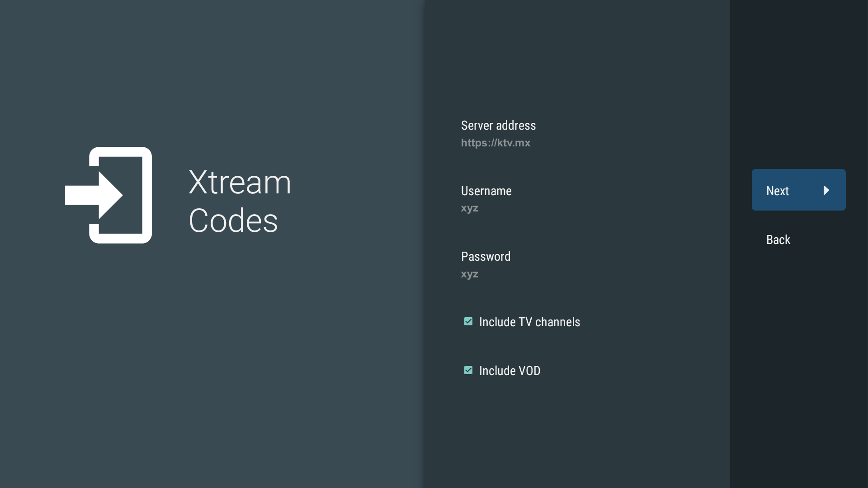Uncheck the Include VOD checkbox
Screen dimensions: 868x488
(468, 370)
